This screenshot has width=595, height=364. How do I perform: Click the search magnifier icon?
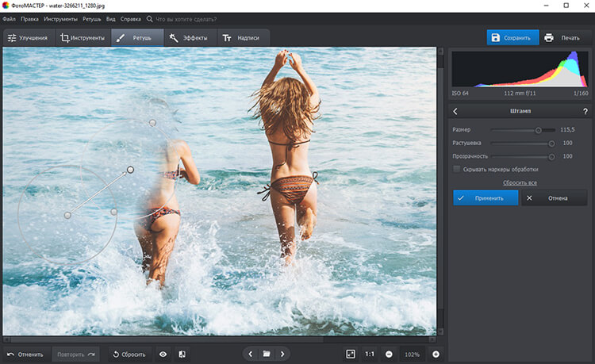click(x=149, y=19)
